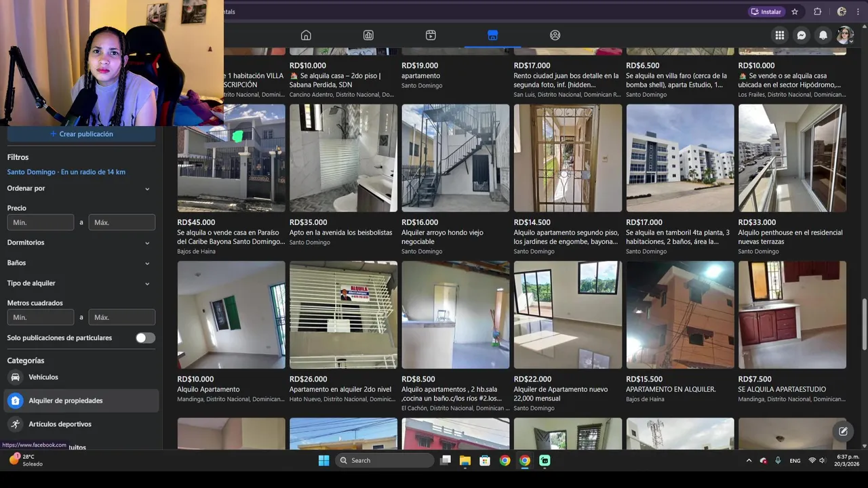868x488 pixels.
Task: Select the Marketplace tab icon
Action: 493,35
